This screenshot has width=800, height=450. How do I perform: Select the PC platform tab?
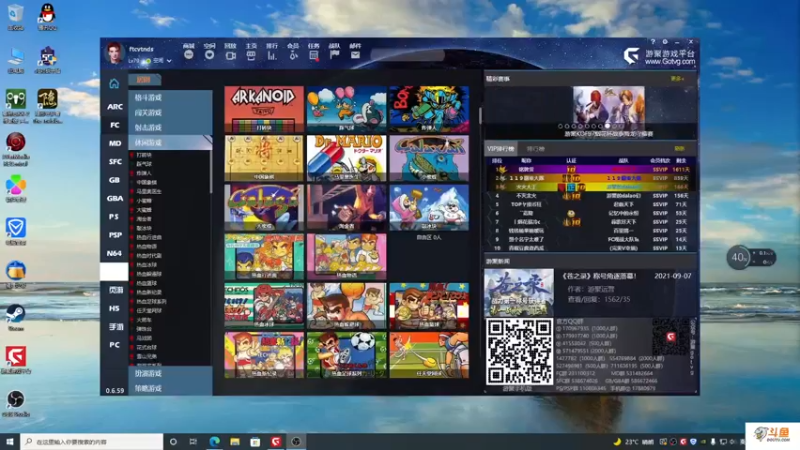(114, 345)
